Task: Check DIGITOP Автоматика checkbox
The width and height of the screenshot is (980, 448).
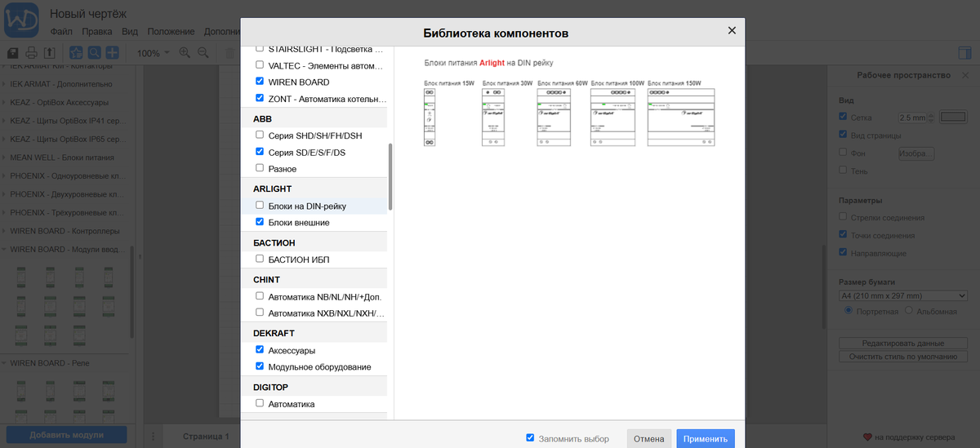Action: (x=260, y=403)
